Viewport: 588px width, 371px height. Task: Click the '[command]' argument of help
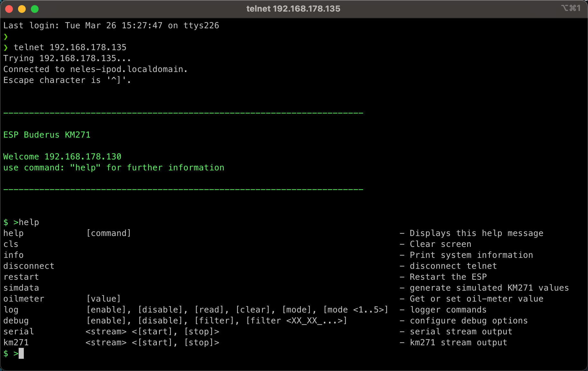109,233
